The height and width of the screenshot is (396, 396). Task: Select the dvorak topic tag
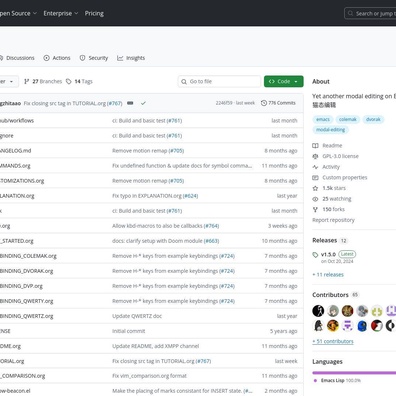click(373, 119)
